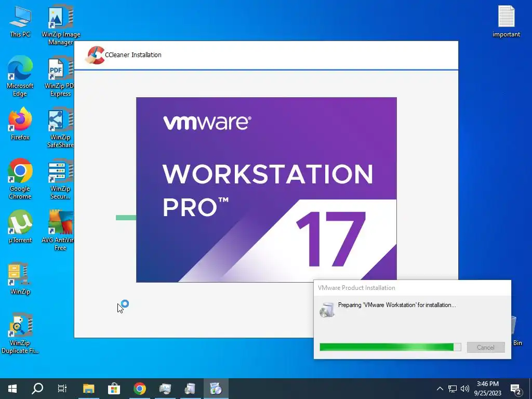This screenshot has height=399, width=532.
Task: Select WinZip SafeShare desktop icon
Action: [60, 128]
